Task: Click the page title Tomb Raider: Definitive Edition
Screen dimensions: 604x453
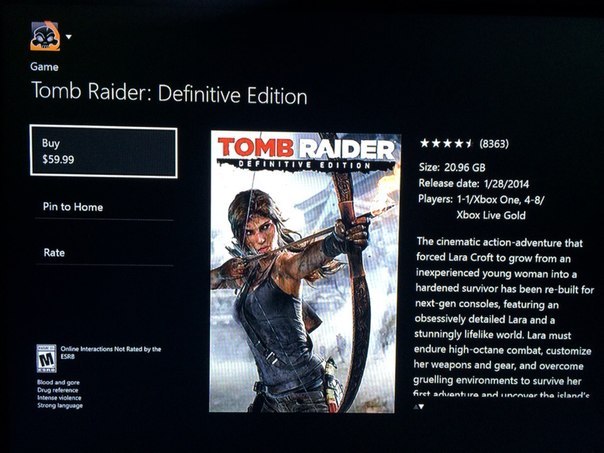Action: (169, 93)
